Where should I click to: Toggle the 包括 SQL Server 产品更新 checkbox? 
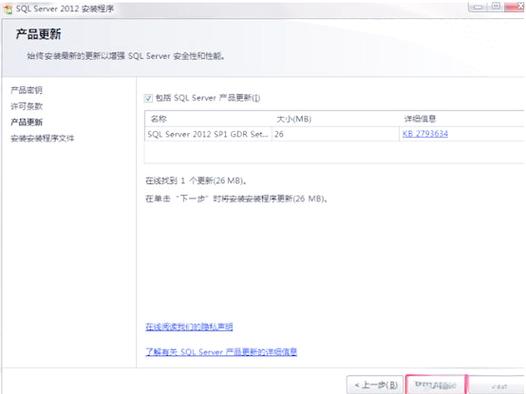(148, 98)
